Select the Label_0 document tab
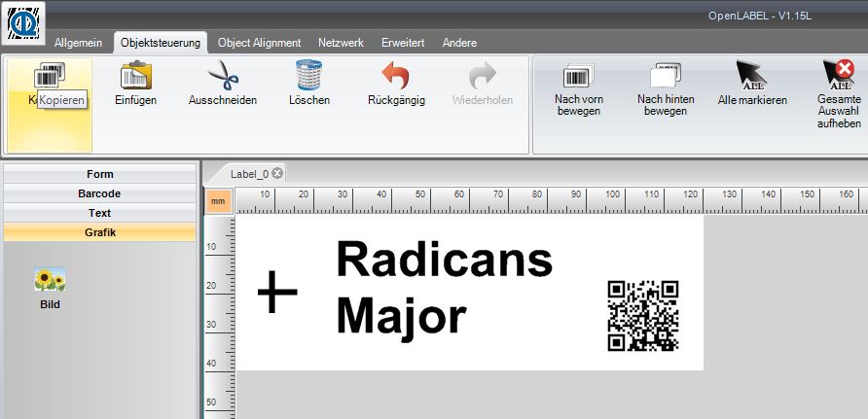Screen dimensions: 868x419 click(249, 174)
